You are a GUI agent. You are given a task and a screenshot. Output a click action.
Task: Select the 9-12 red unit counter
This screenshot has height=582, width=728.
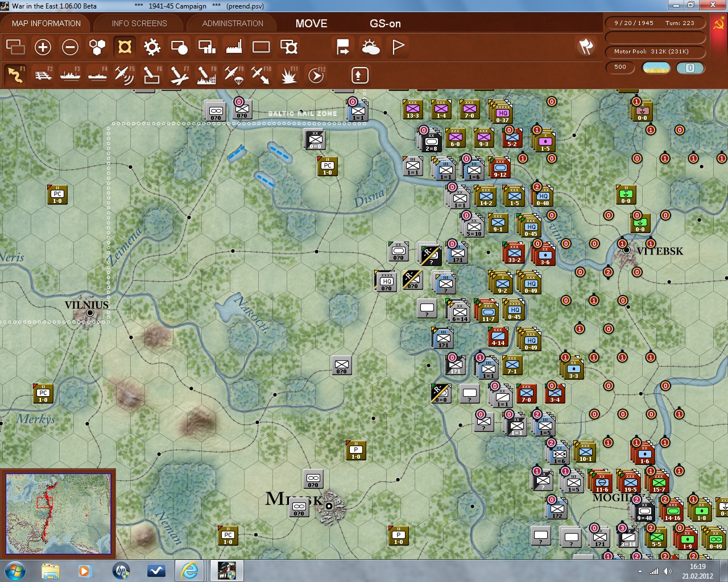pos(500,168)
